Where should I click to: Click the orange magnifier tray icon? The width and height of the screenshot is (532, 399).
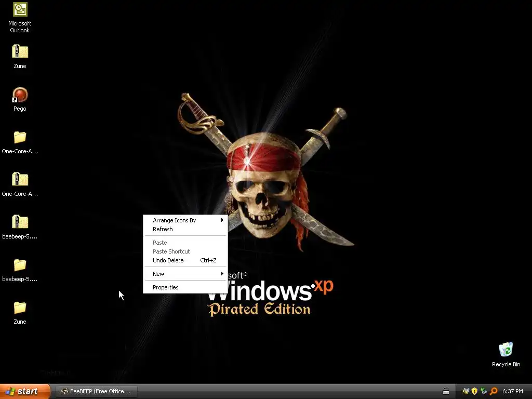click(494, 391)
